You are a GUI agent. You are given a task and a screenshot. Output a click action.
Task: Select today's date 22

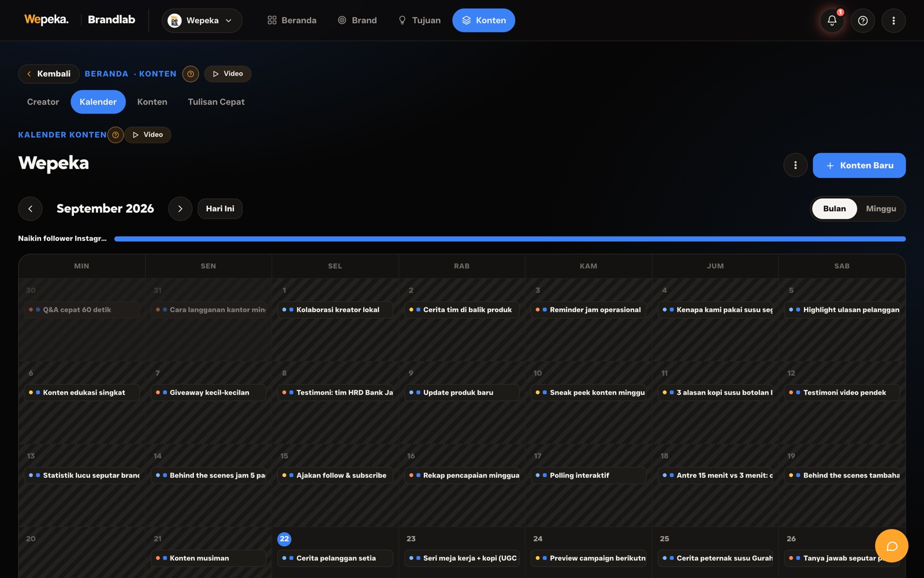tap(284, 539)
